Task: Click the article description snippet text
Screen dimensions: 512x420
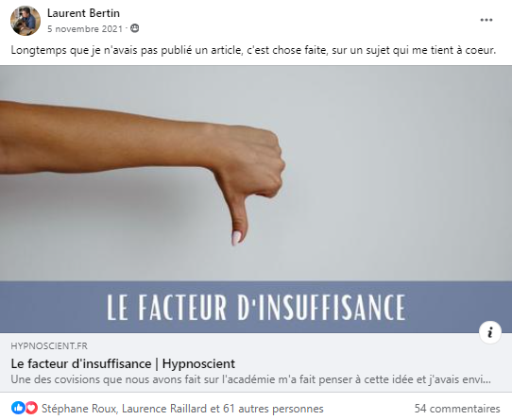Action: pos(250,379)
